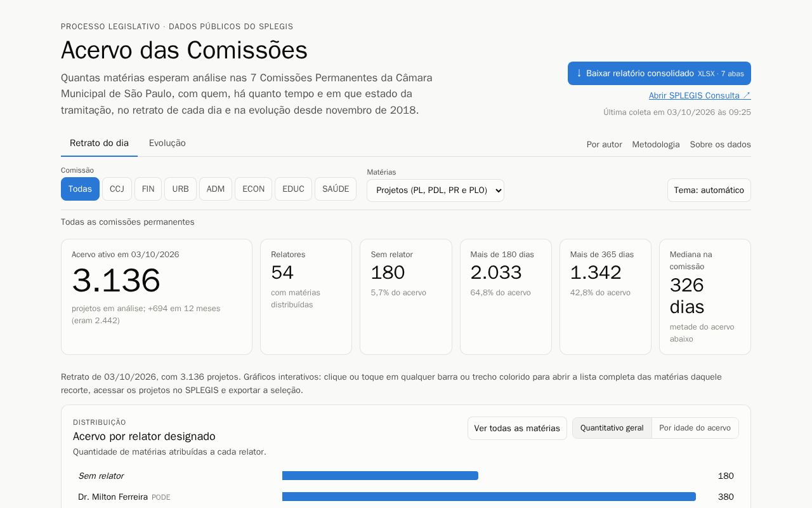This screenshot has height=508, width=812.
Task: Filter by the SAÚDE commission
Action: [x=336, y=189]
